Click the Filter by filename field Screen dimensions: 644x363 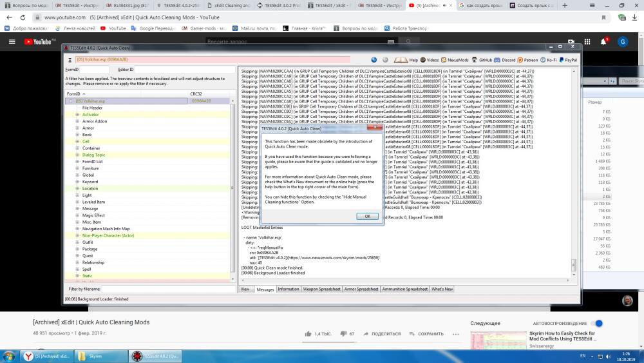coord(168,289)
